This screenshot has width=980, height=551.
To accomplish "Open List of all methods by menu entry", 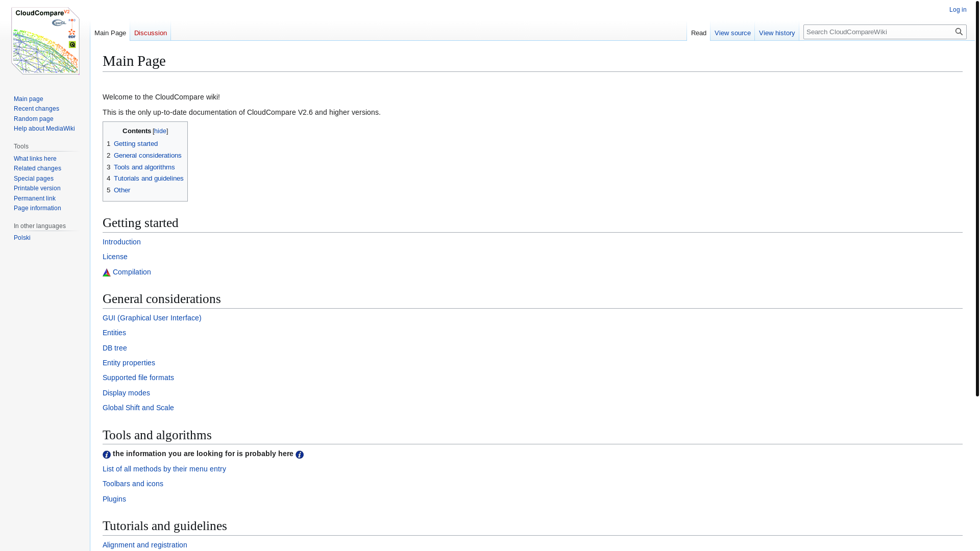I will [x=164, y=469].
